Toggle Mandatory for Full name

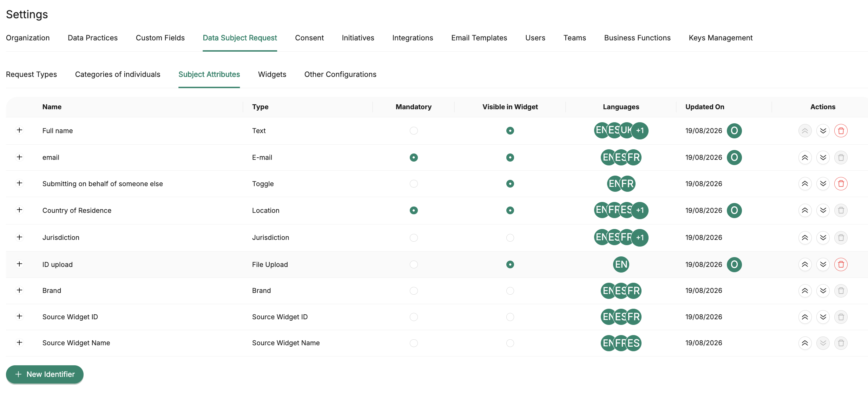(414, 131)
